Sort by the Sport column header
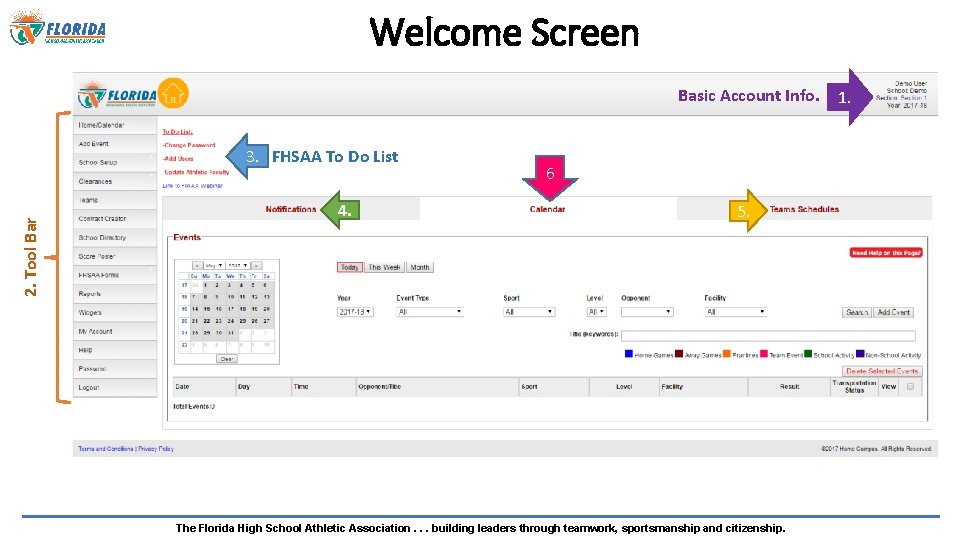Viewport: 960px width, 540px height. pos(554,387)
